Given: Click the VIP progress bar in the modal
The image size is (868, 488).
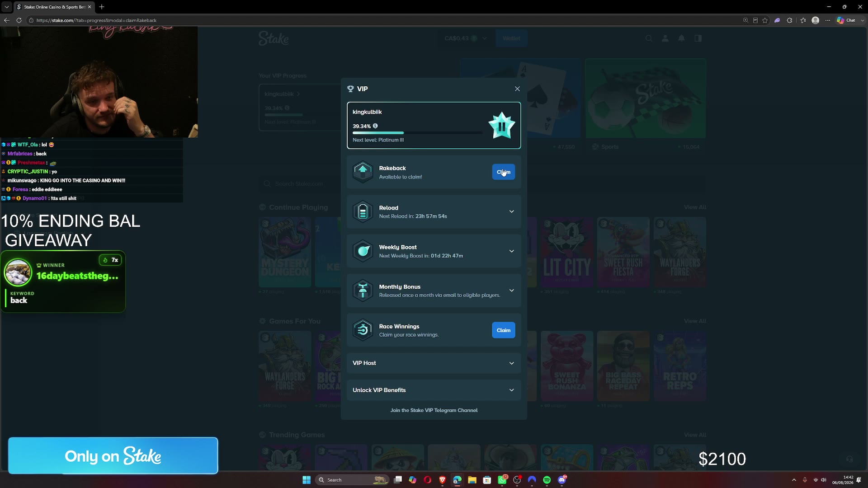Looking at the screenshot, I should point(417,133).
